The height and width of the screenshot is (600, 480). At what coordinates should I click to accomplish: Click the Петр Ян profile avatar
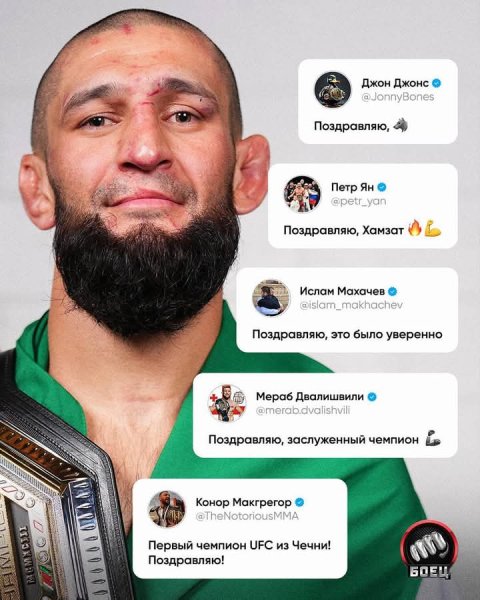click(x=302, y=194)
